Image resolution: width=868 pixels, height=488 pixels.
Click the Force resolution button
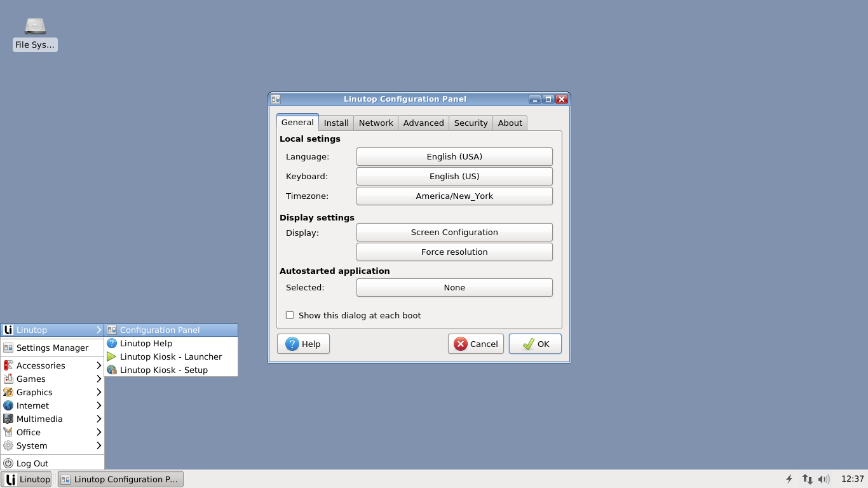tap(454, 252)
